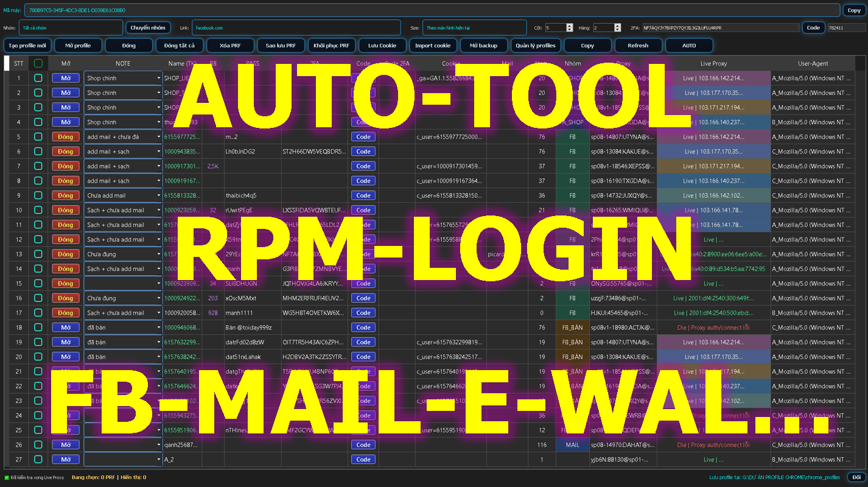Click the Code button next to the 2FA key
The image size is (868, 487).
pyautogui.click(x=813, y=27)
